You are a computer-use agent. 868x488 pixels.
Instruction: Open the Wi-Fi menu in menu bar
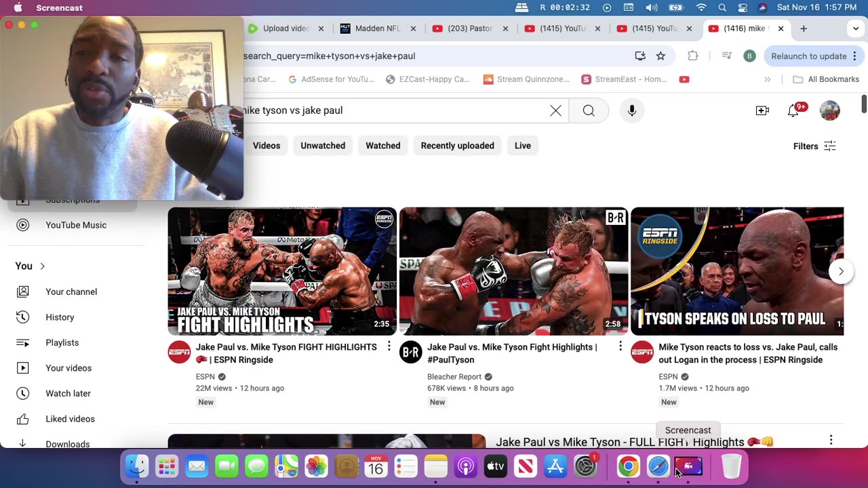pos(701,7)
